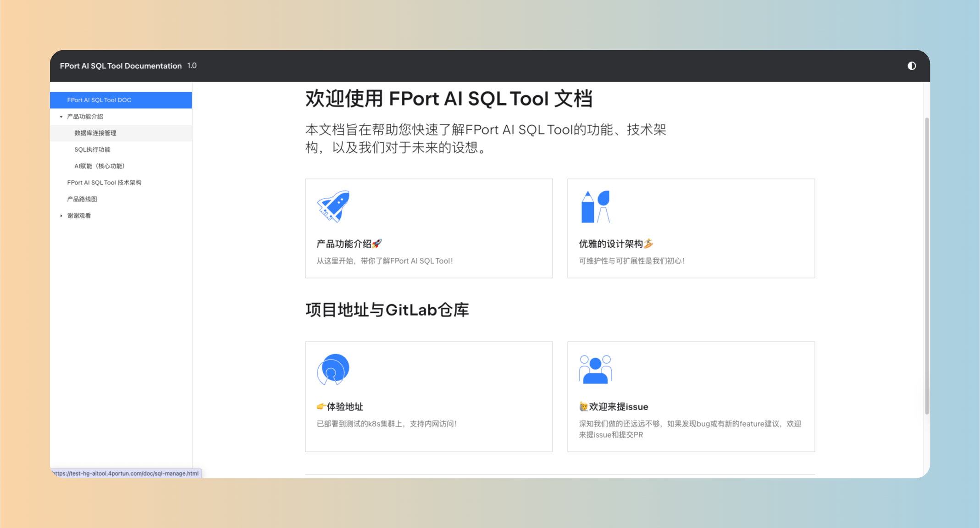This screenshot has width=980, height=528.
Task: Open FPort AI SQL Tool 技术架构 page
Action: click(104, 183)
